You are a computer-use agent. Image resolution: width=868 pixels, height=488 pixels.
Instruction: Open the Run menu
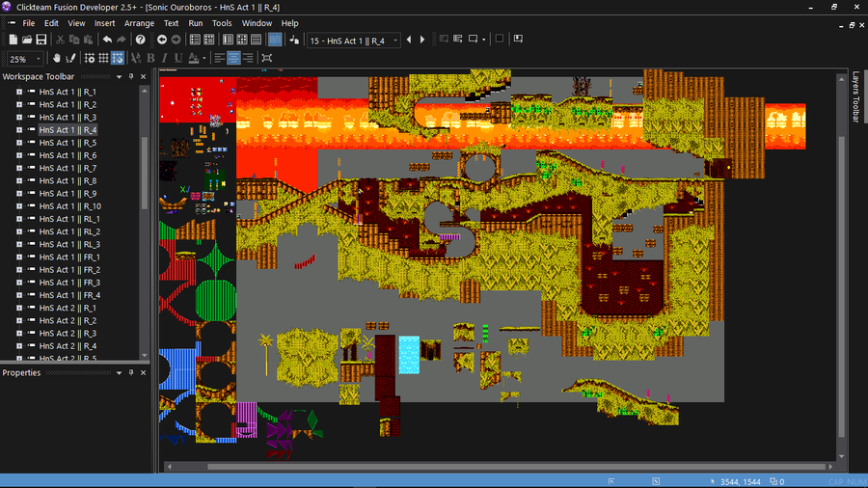196,23
